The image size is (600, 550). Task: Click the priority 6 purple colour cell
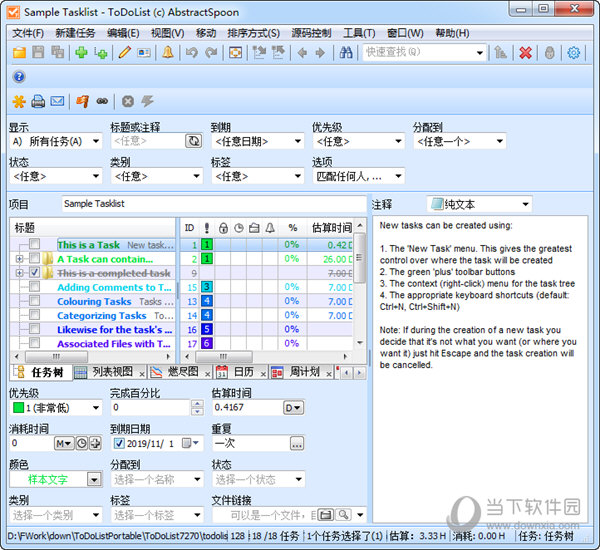[x=207, y=343]
